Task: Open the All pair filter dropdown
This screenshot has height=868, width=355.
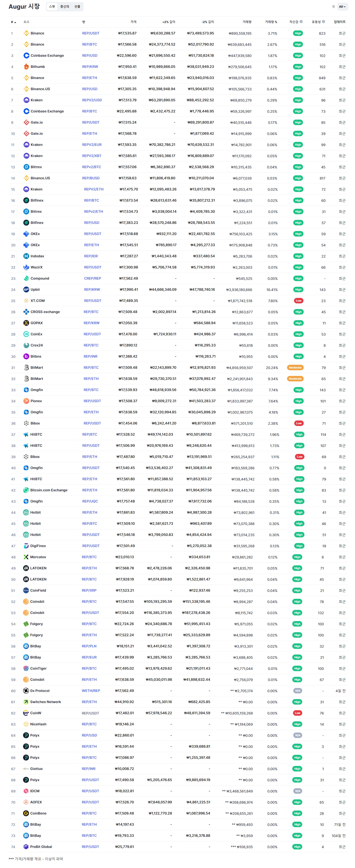Action: [342, 6]
